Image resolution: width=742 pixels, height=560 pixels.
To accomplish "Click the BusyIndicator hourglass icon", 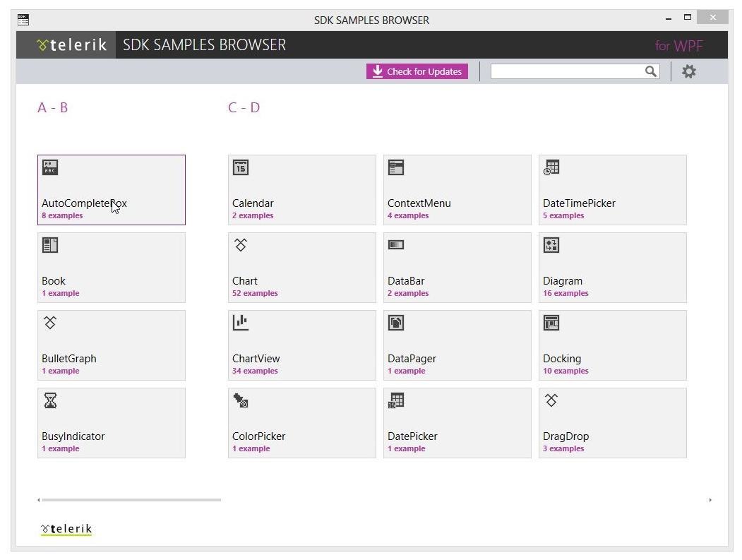I will tap(50, 400).
